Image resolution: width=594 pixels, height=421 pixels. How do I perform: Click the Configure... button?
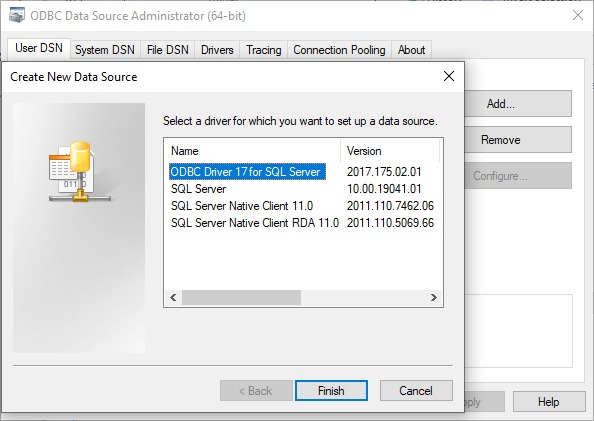tap(518, 176)
